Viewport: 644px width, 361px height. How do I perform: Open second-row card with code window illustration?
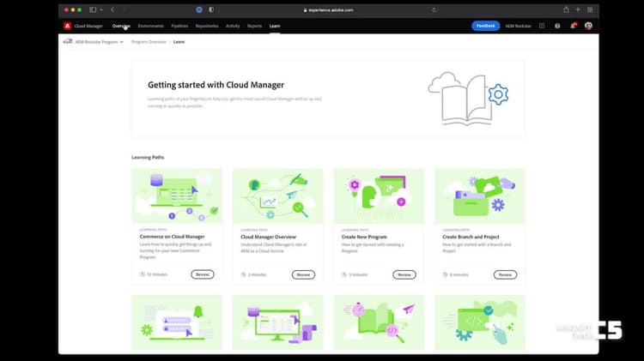(480, 323)
